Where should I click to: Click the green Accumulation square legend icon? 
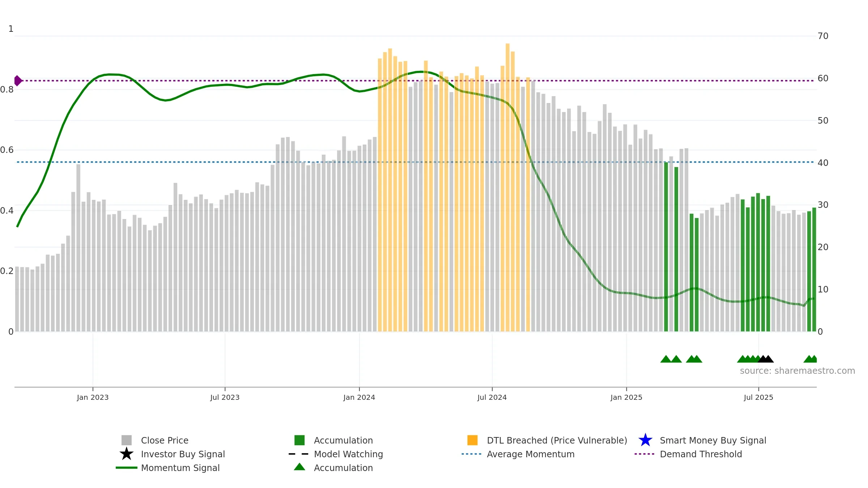pos(299,440)
